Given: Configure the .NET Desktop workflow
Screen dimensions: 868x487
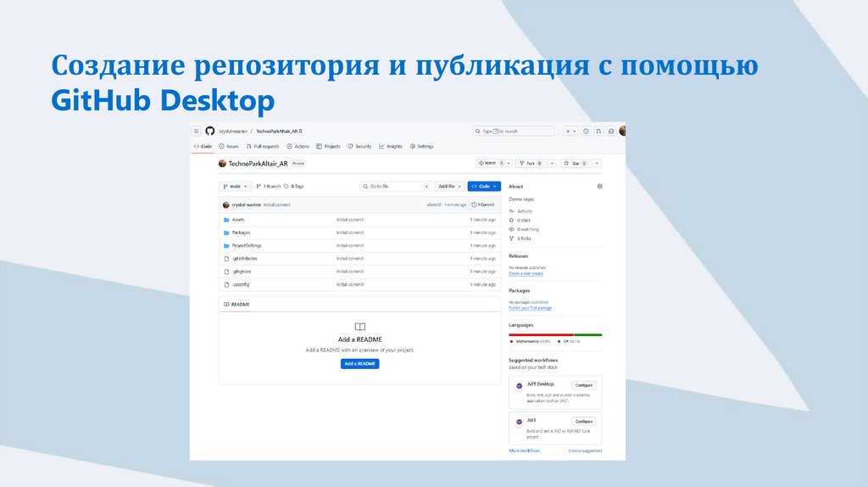Looking at the screenshot, I should pos(583,385).
